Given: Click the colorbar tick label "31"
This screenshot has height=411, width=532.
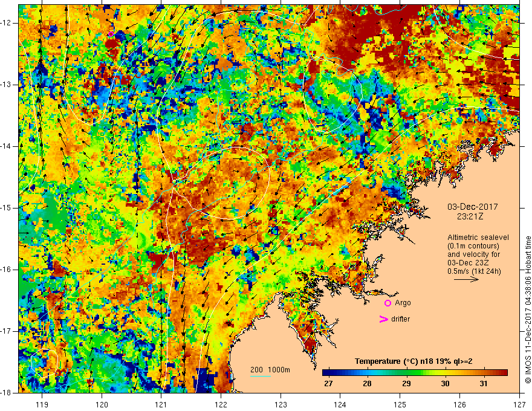Looking at the screenshot, I should [484, 384].
